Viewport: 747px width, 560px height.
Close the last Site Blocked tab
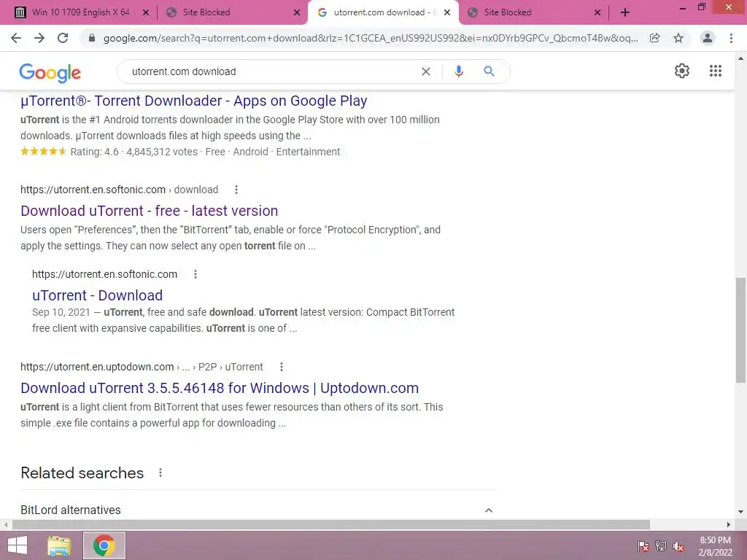597,13
